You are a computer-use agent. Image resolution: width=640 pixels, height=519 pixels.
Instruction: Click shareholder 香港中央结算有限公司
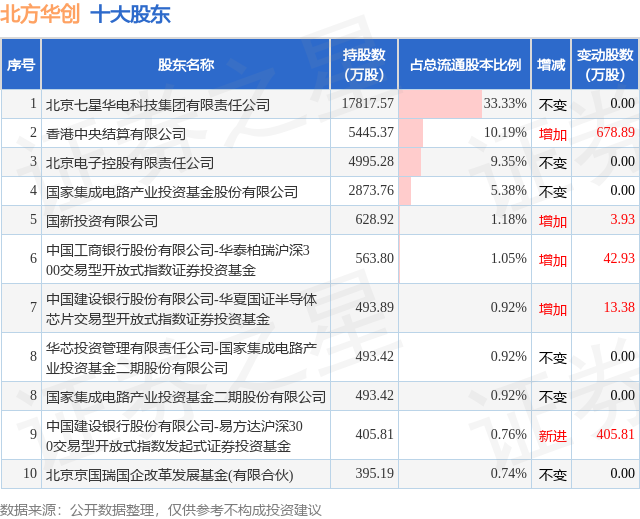[x=116, y=134]
